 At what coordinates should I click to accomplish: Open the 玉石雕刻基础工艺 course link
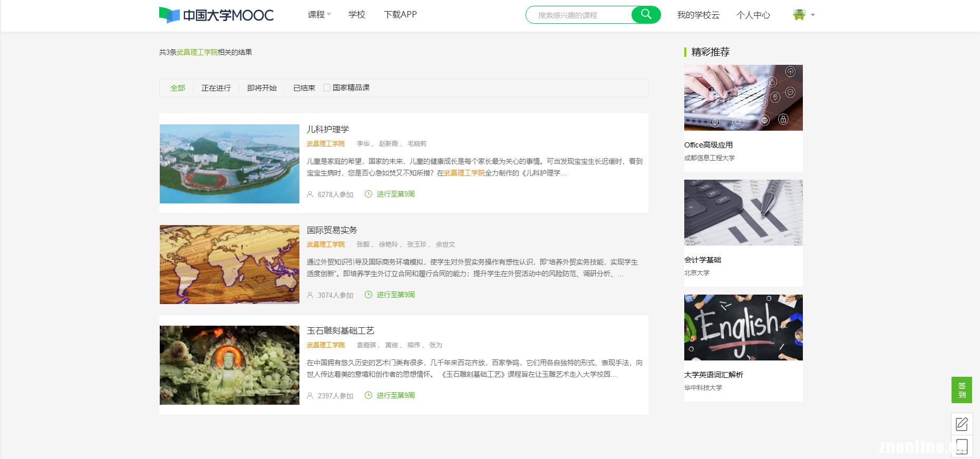point(340,330)
